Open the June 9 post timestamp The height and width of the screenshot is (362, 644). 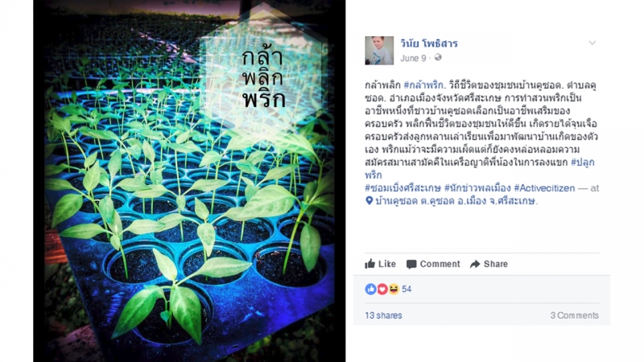413,58
